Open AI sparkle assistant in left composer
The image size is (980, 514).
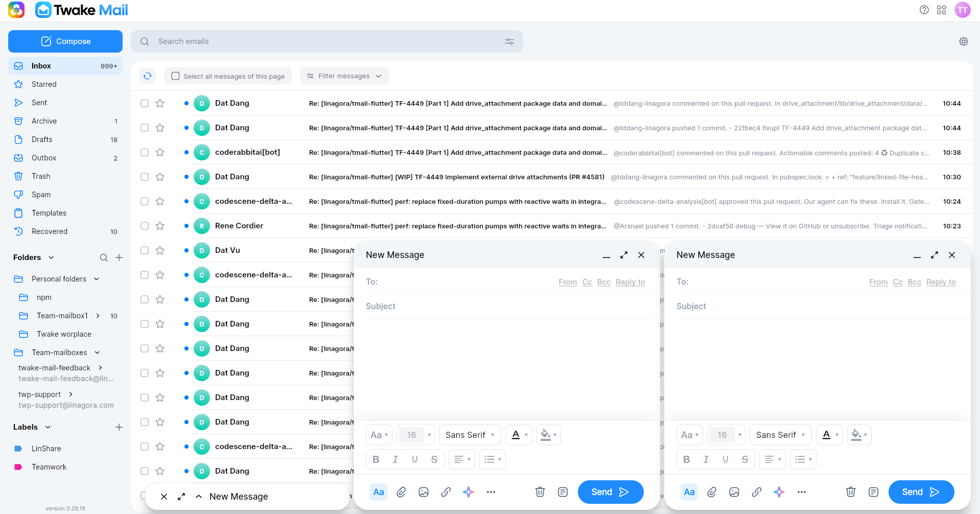tap(469, 492)
